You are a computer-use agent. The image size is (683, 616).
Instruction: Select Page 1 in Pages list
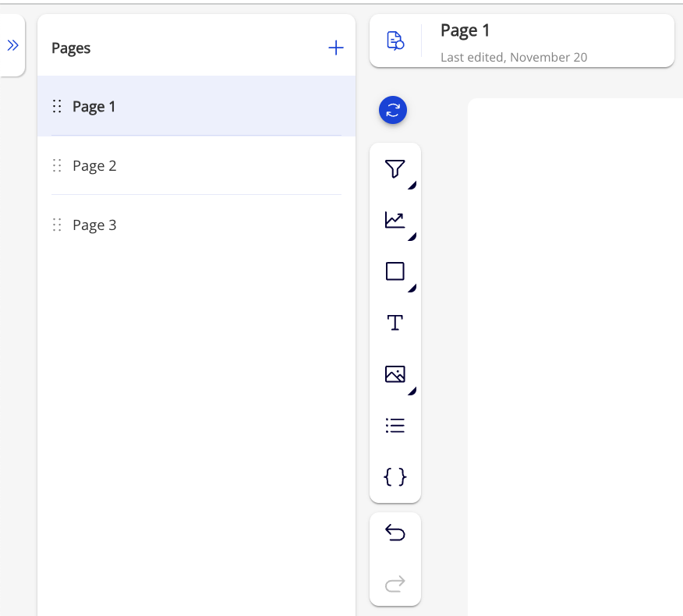point(94,107)
